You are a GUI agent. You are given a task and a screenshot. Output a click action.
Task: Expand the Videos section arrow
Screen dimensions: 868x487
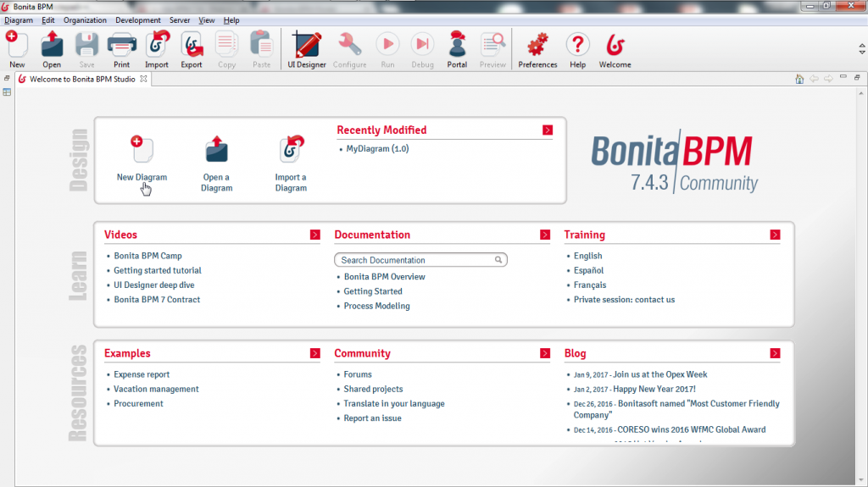click(x=315, y=235)
